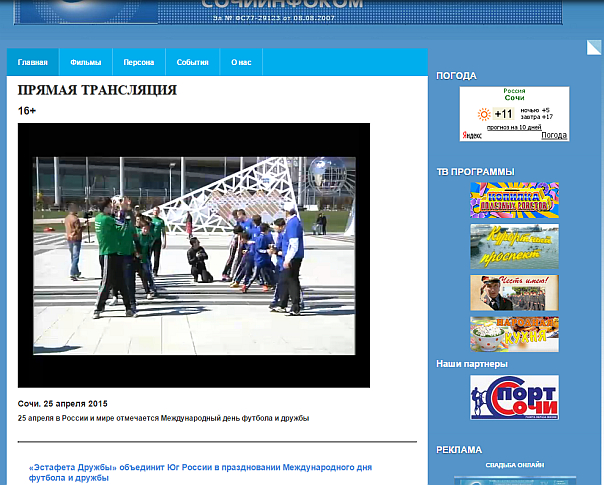The width and height of the screenshot is (604, 485).
Task: Go to the События section
Action: pyautogui.click(x=192, y=62)
